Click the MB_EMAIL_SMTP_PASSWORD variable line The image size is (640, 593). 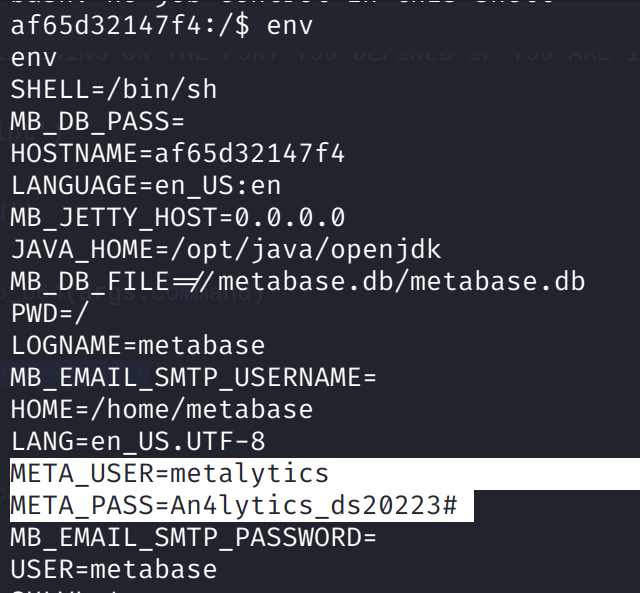[x=193, y=537]
